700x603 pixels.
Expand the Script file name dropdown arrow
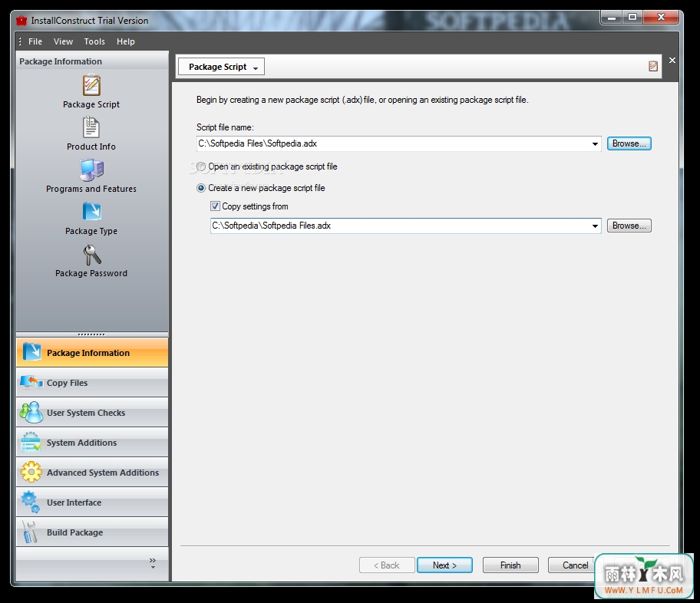[x=595, y=143]
